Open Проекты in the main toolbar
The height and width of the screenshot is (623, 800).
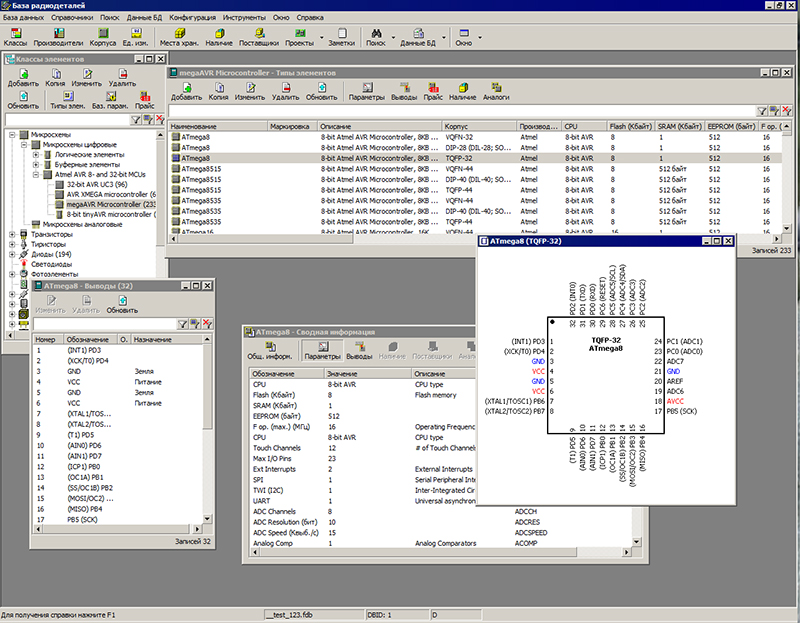(x=299, y=37)
